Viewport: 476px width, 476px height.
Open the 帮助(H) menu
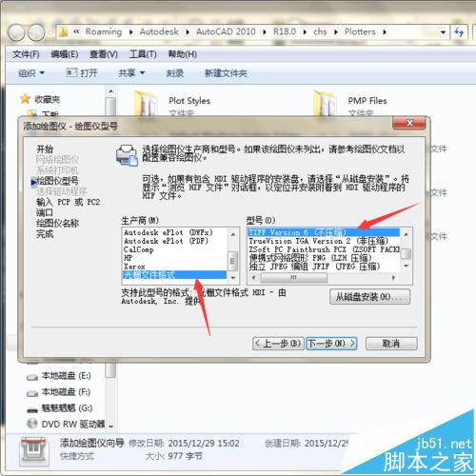(x=183, y=54)
